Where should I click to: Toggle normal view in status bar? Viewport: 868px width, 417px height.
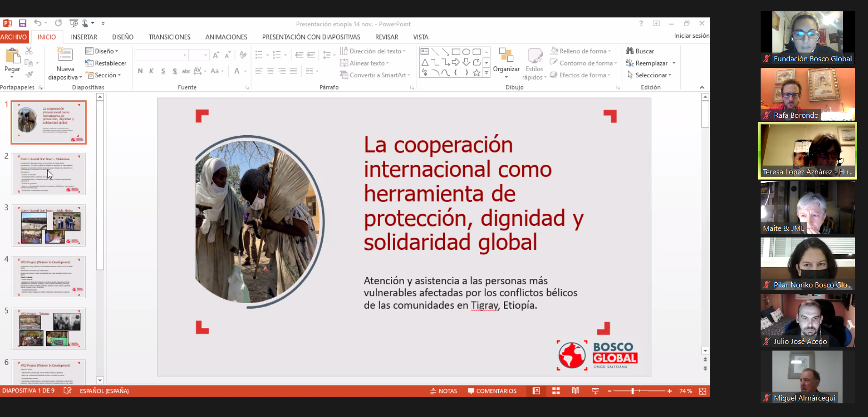[536, 391]
